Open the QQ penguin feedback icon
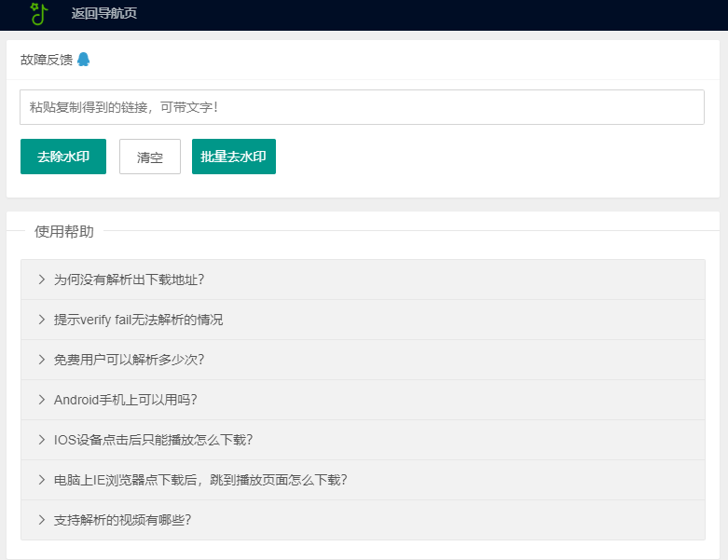 coord(84,60)
